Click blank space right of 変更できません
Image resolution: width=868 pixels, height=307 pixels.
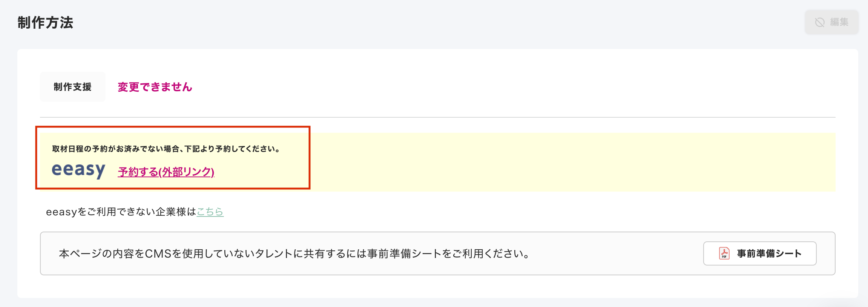(490, 87)
